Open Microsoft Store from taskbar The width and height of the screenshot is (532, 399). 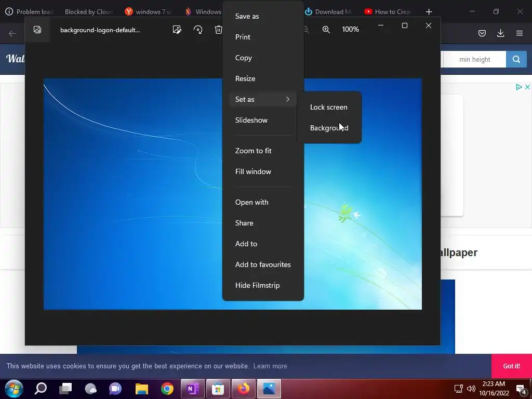[x=218, y=389]
